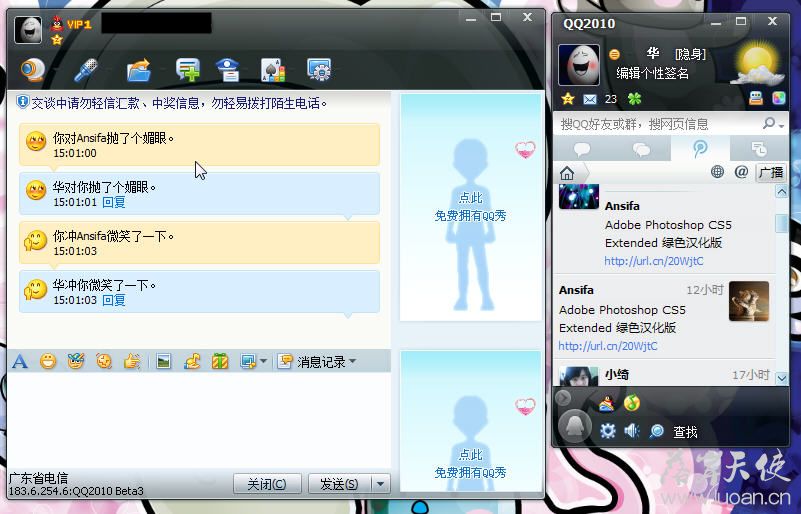
Task: Click the 关闭(C) close chat button
Action: [267, 484]
